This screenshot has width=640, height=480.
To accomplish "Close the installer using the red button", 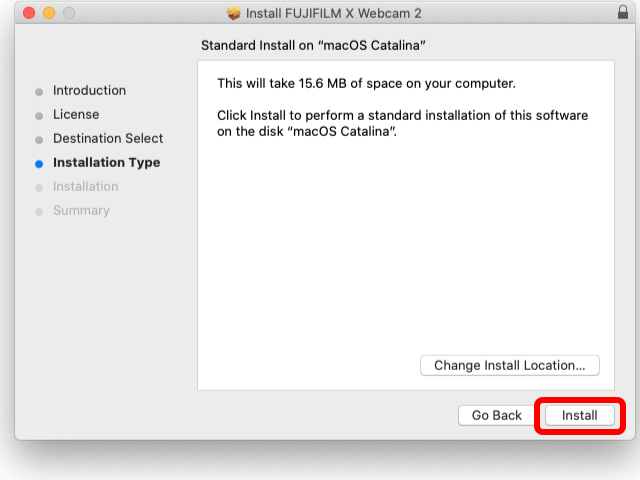I will coord(29,13).
